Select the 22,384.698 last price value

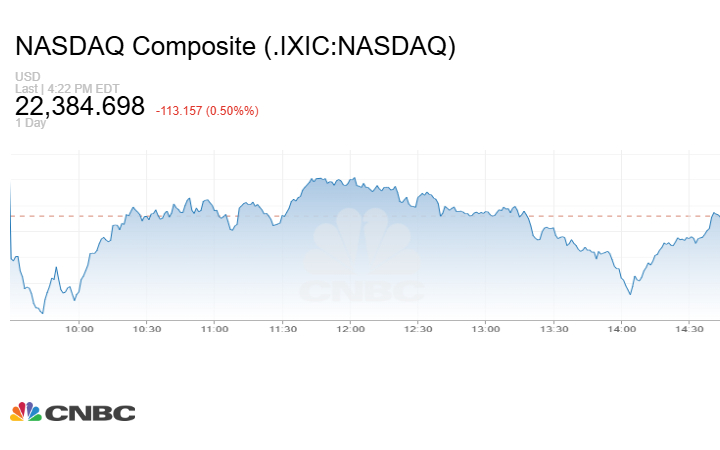tap(80, 106)
